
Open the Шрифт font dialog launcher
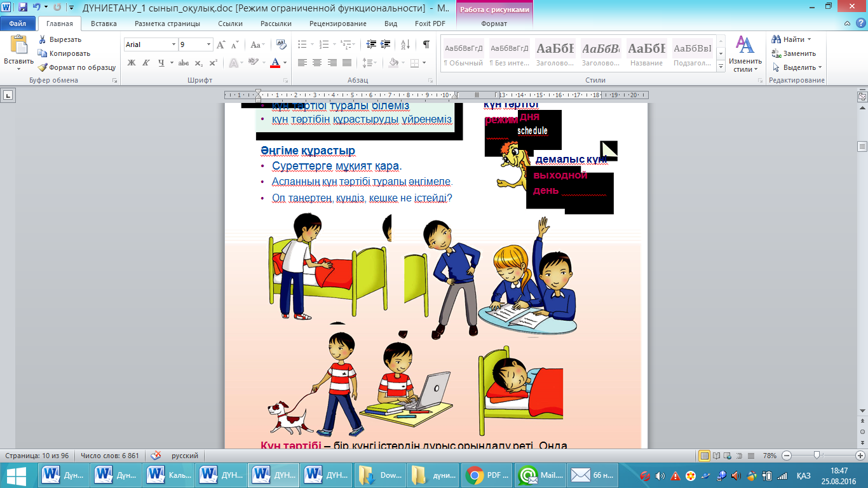tap(286, 81)
